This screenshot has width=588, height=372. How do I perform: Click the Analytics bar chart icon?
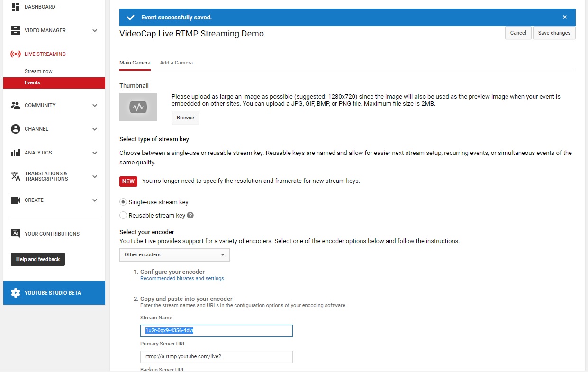[16, 153]
